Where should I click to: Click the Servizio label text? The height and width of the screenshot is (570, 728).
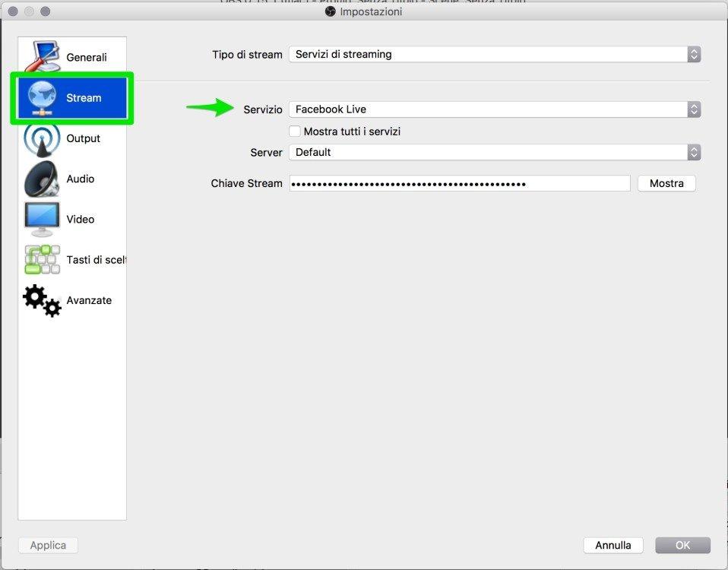tap(263, 109)
